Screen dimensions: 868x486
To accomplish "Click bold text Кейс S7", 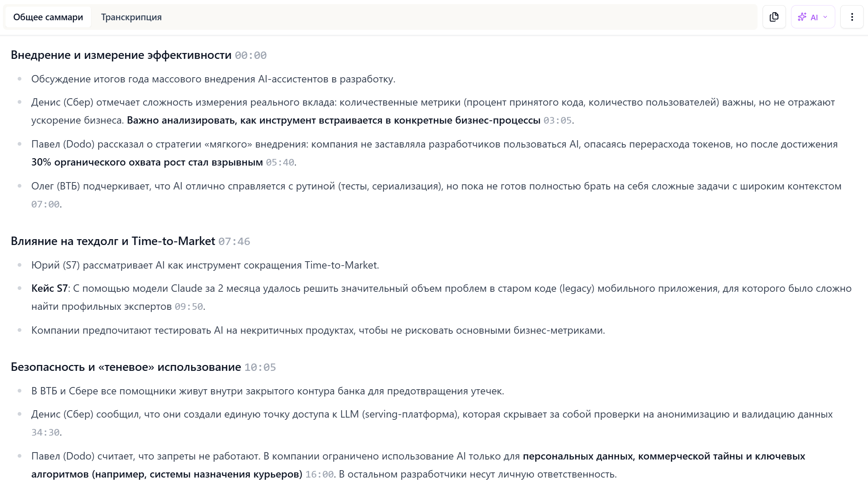I will [x=49, y=288].
